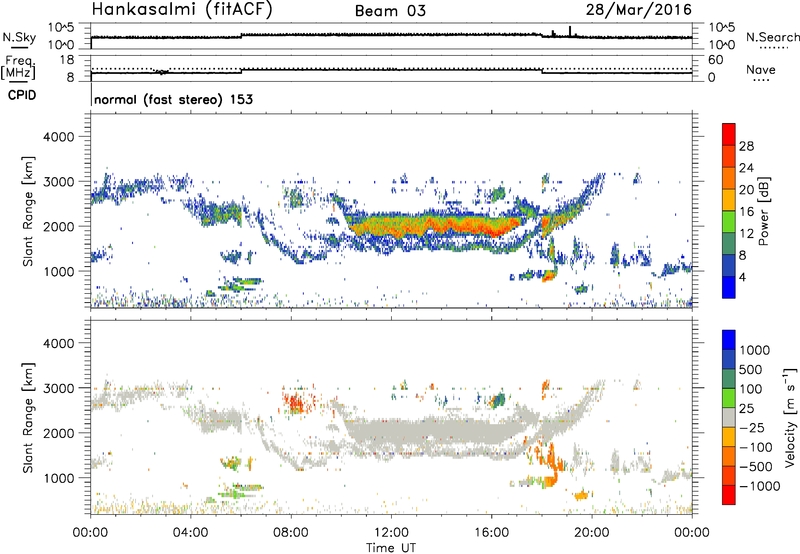The image size is (800, 554).
Task: Click the '18' frequency tick label
Action: click(67, 60)
